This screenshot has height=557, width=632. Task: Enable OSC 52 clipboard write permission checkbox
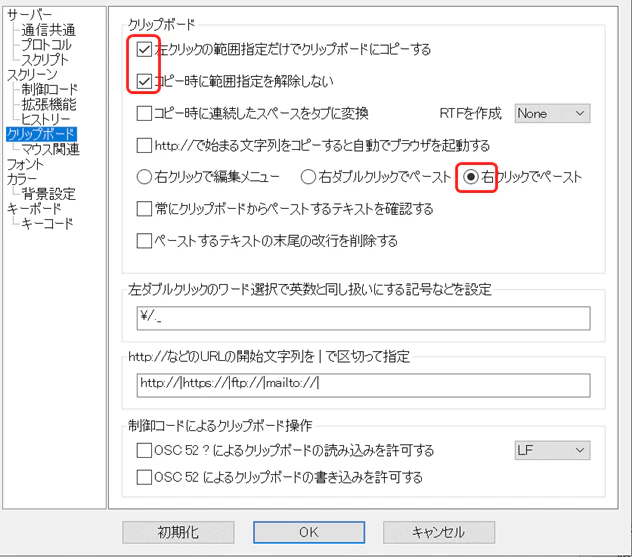(144, 477)
